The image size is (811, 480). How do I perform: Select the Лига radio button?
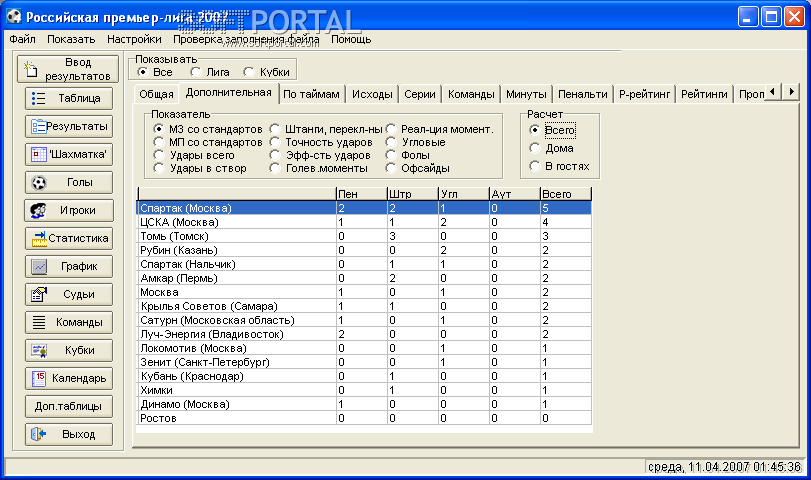coord(196,72)
